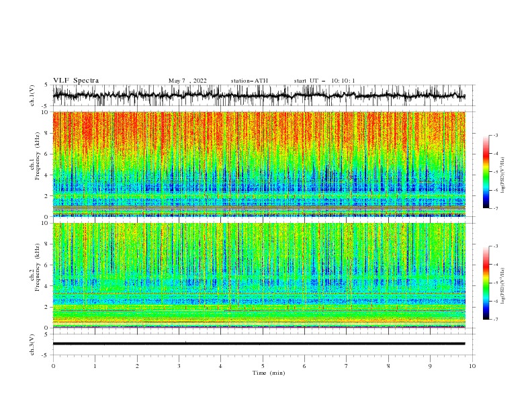Click the "-3" label on upper color bar
The height and width of the screenshot is (411, 532).
495,135
